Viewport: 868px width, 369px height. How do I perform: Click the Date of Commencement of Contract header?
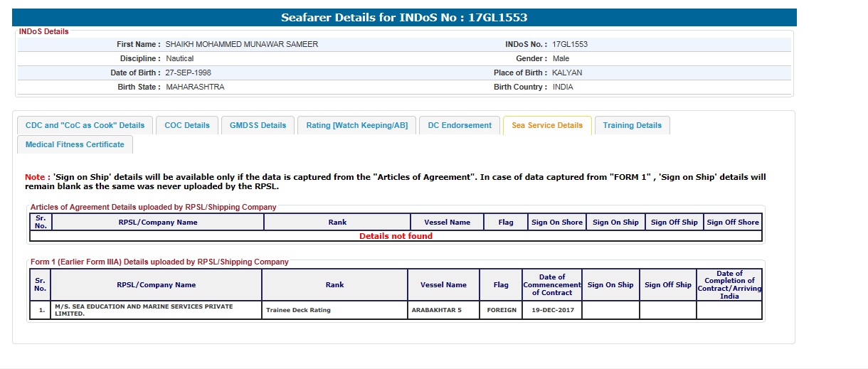552,284
